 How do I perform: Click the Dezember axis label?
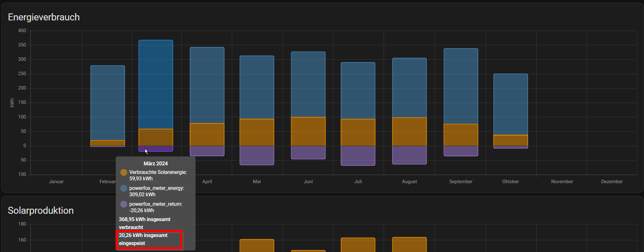pyautogui.click(x=612, y=182)
